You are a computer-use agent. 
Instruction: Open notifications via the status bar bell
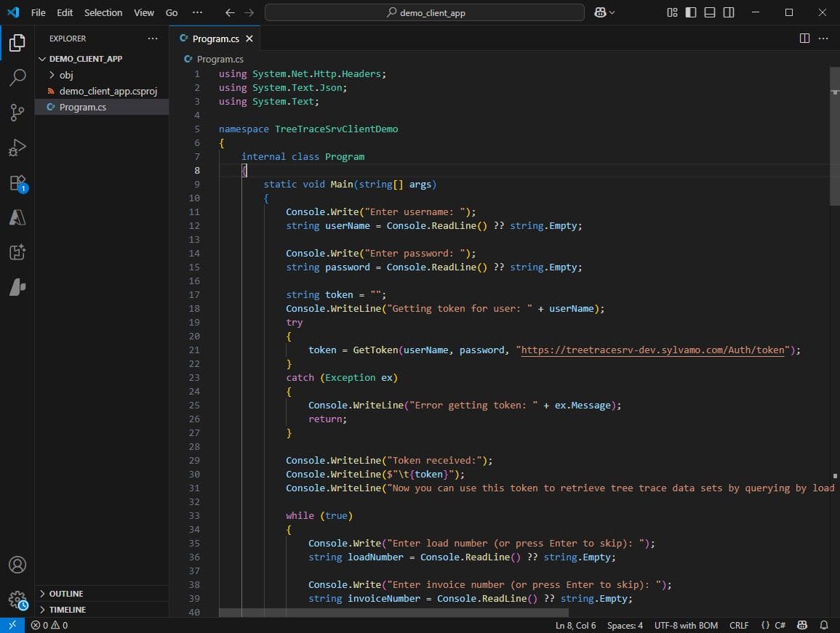(x=825, y=625)
